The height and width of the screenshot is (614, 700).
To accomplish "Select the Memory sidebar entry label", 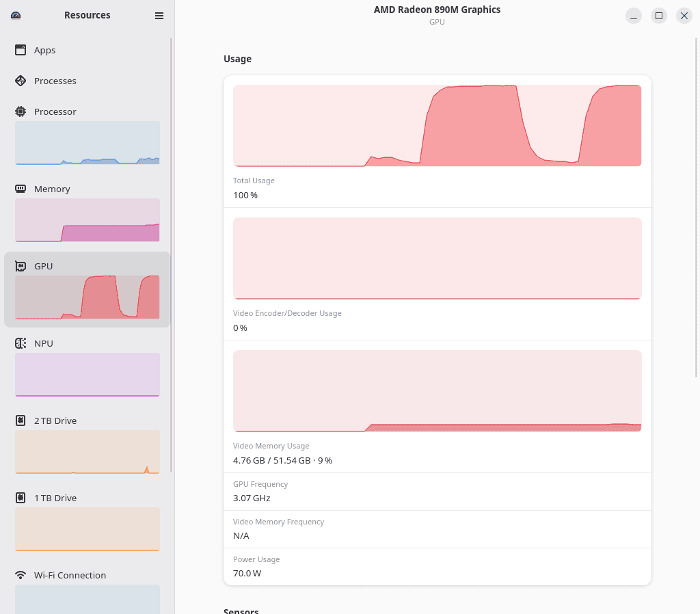I will coord(52,189).
